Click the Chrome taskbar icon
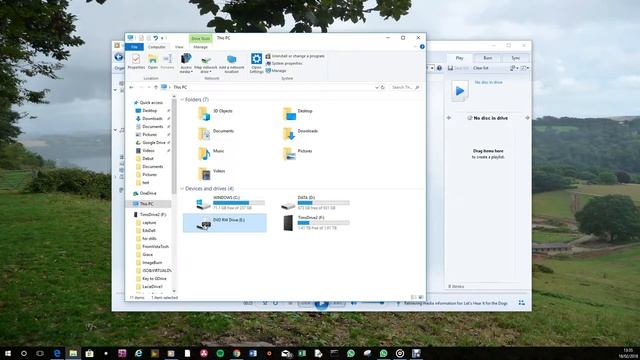 pyautogui.click(x=236, y=353)
